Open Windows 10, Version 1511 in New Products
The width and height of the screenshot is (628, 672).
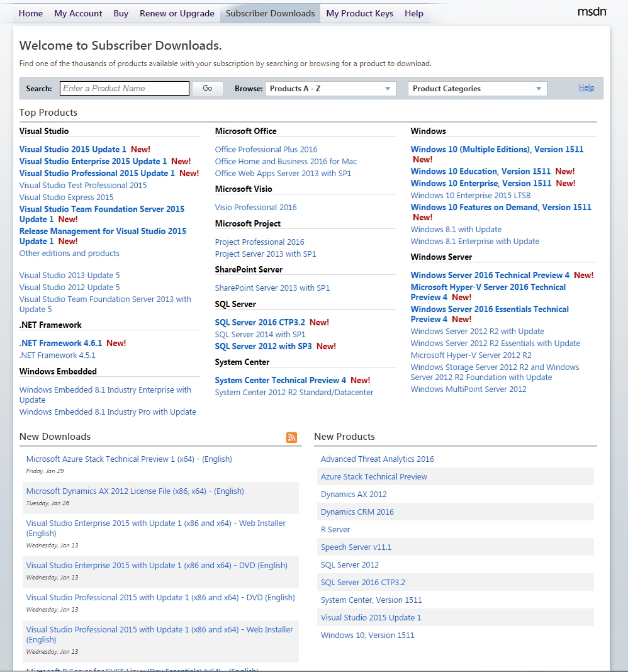367,636
